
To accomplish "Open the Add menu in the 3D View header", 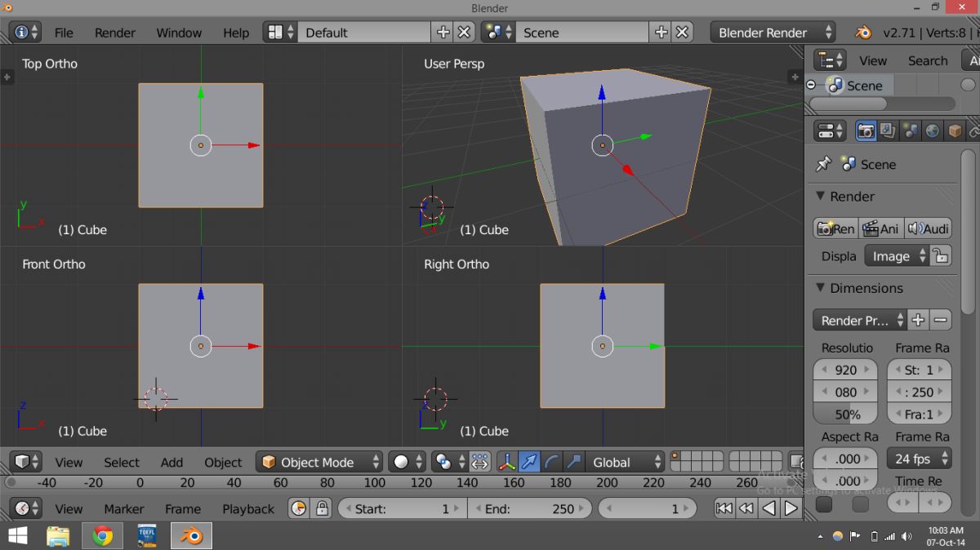I will [171, 462].
